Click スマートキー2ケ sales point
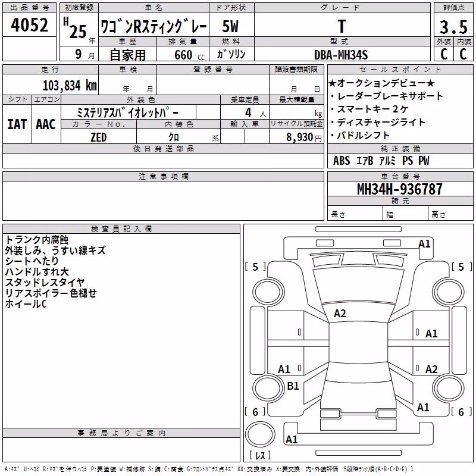 [369, 109]
